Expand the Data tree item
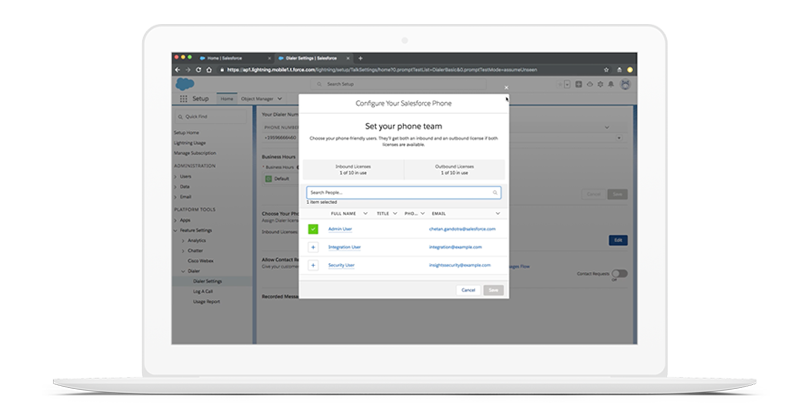 [x=176, y=187]
